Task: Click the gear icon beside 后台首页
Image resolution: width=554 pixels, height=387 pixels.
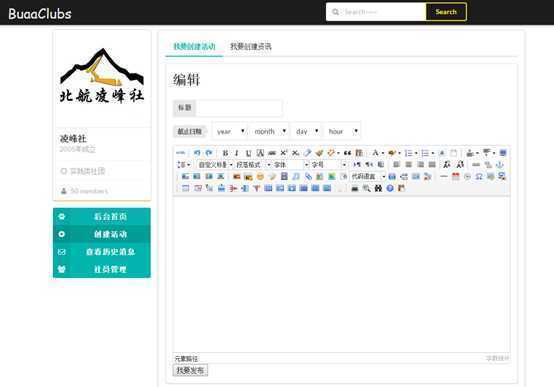Action: 61,216
